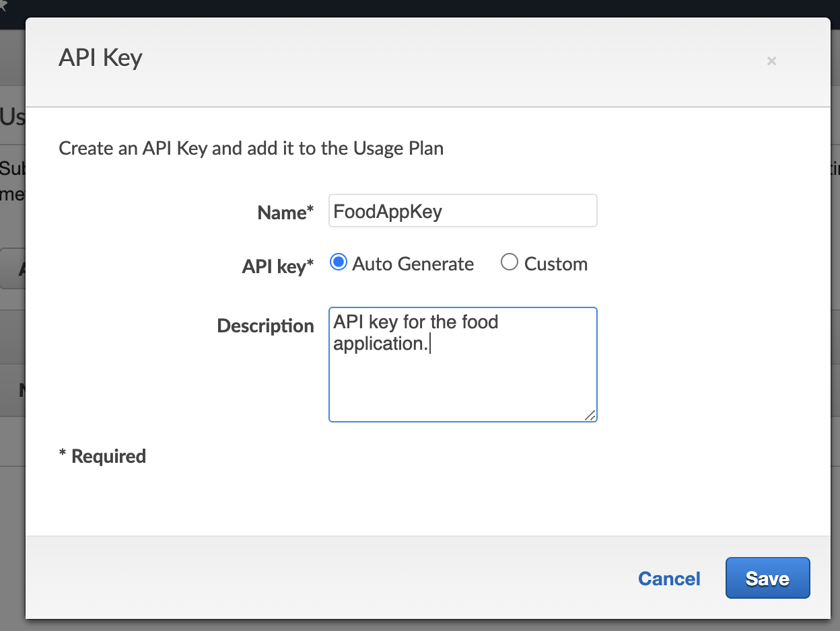Click the API Key dialog title
This screenshot has height=631, width=840.
(100, 59)
